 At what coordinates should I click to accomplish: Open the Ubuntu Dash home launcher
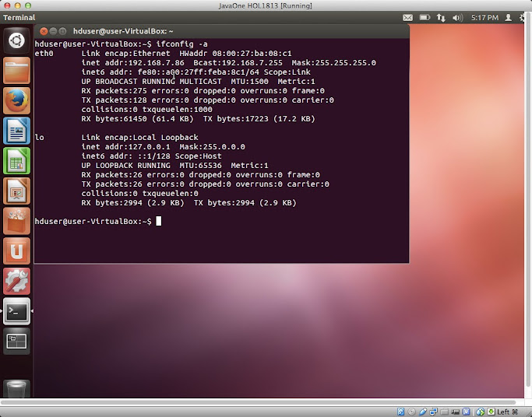tap(16, 40)
